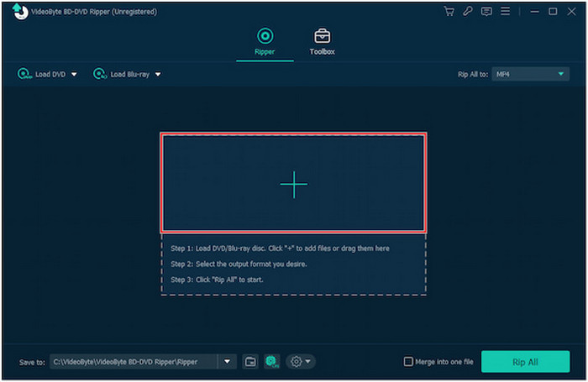The image size is (588, 382).
Task: Open the feedback message icon
Action: (x=486, y=12)
